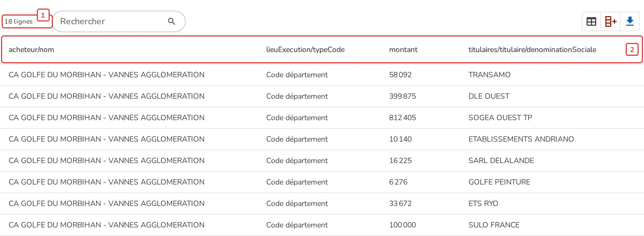This screenshot has width=644, height=236.
Task: Click the acheteur name in DLE OUEST row
Action: click(107, 96)
